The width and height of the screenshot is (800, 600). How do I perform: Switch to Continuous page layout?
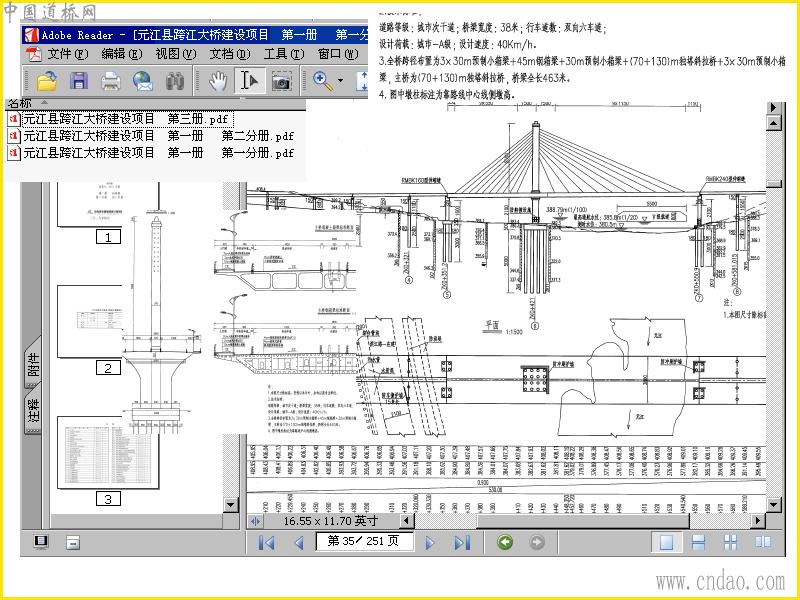(698, 542)
